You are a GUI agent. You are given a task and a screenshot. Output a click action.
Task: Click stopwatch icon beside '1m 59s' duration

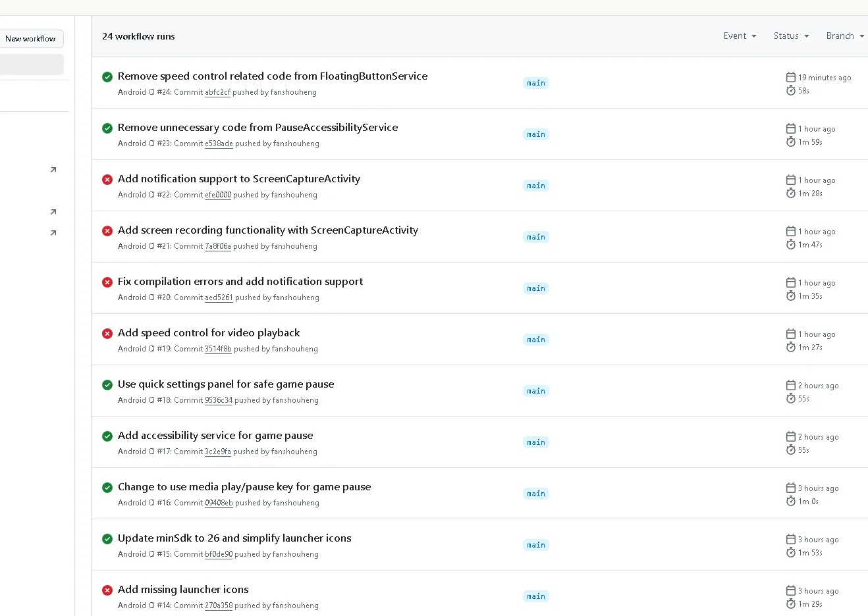tap(791, 141)
